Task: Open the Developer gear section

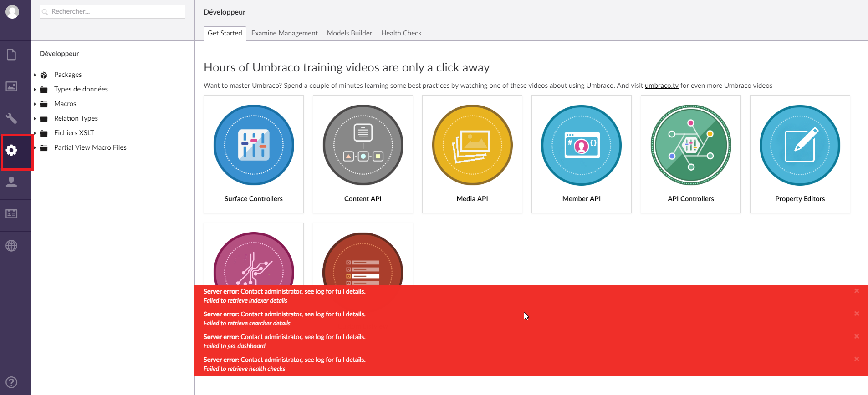Action: point(11,150)
